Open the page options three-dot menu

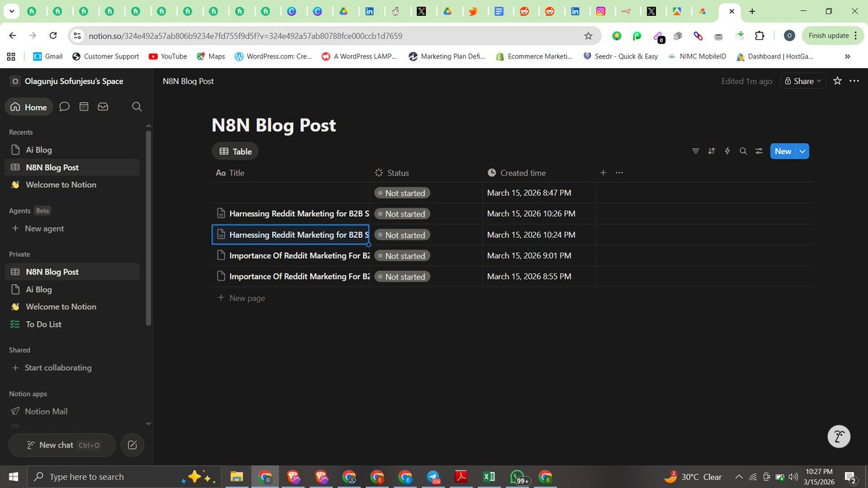854,81
